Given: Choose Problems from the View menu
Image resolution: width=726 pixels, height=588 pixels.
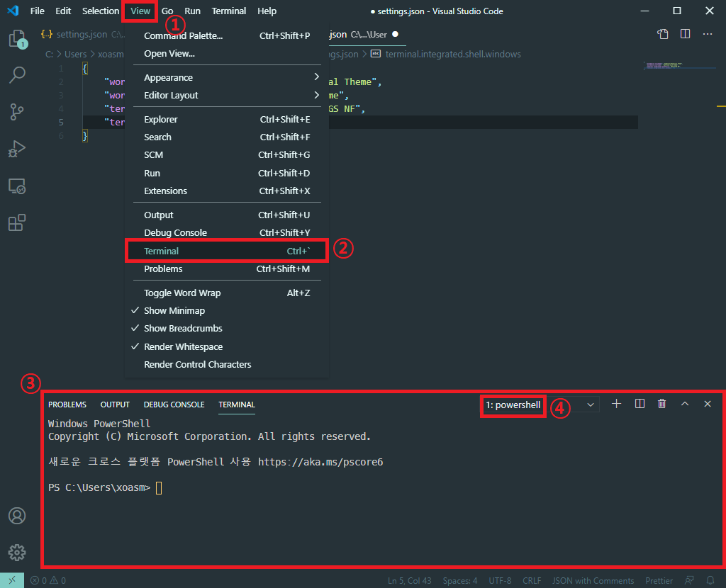Looking at the screenshot, I should coord(227,268).
